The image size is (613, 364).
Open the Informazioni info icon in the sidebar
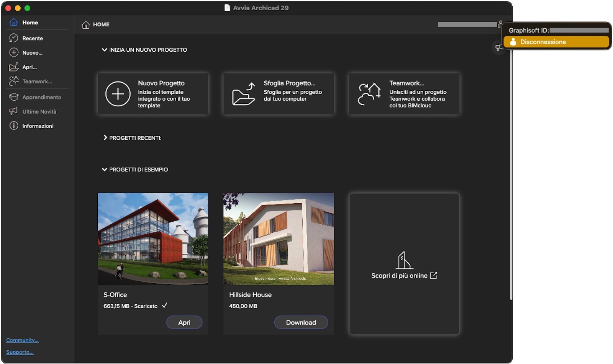14,126
